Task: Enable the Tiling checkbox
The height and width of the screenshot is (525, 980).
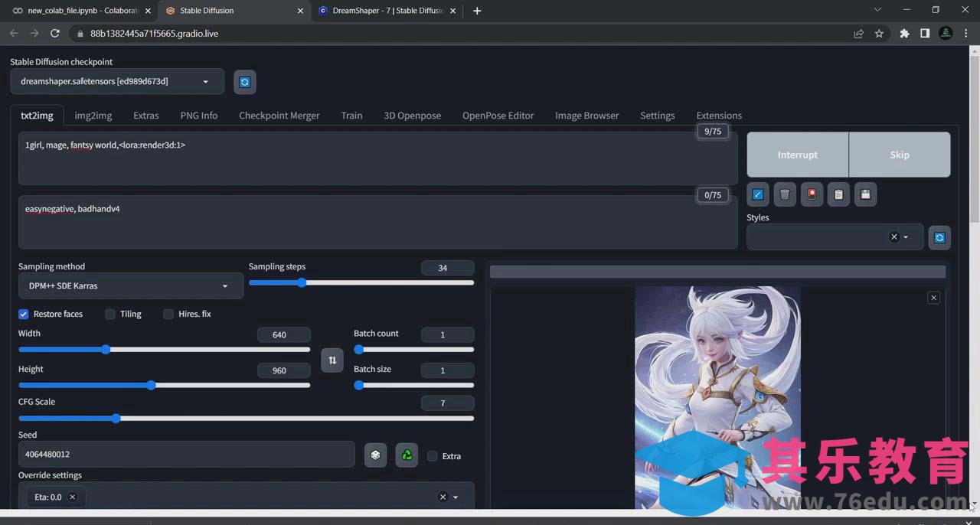Action: pyautogui.click(x=110, y=315)
